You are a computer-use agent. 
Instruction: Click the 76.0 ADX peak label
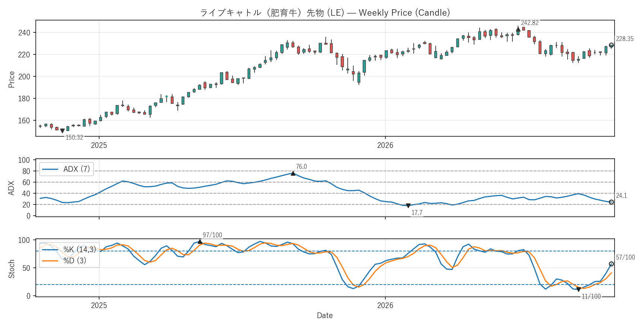[302, 166]
